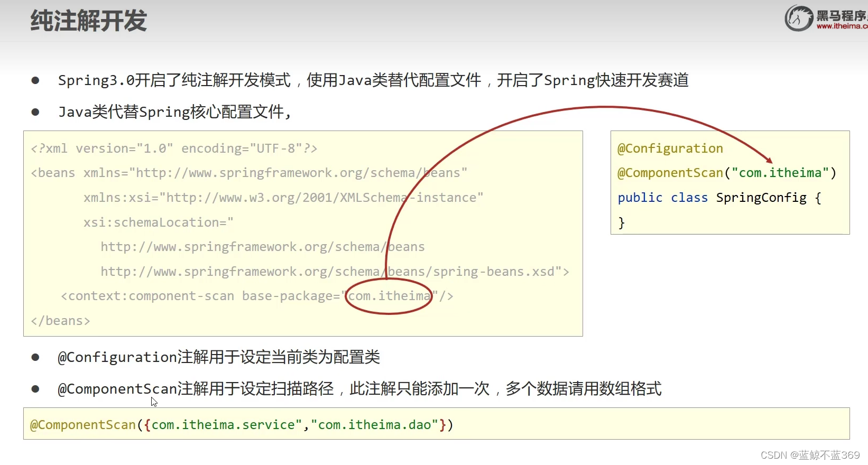868x465 pixels.
Task: Click the closing brace of SpringConfig class
Action: (x=622, y=222)
